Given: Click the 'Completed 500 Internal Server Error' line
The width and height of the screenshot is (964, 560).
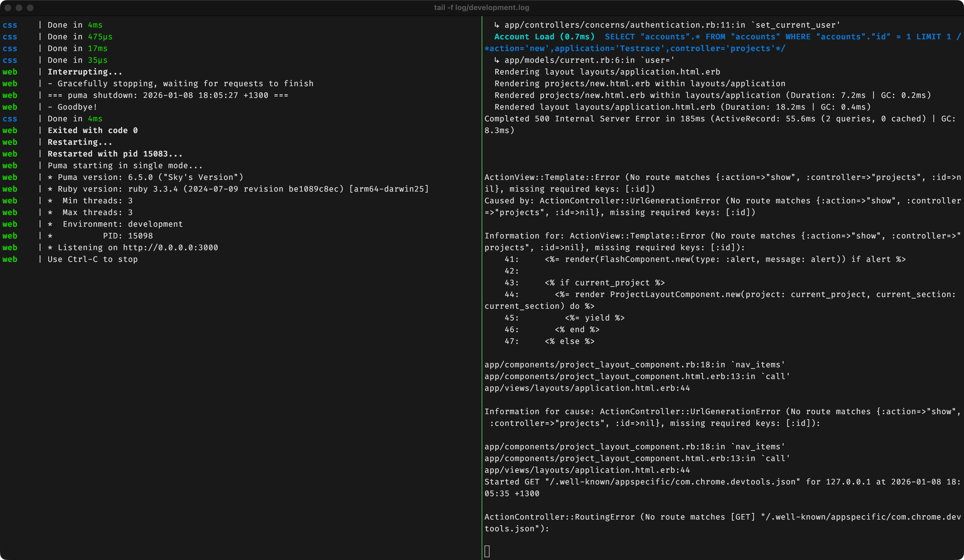Looking at the screenshot, I should (x=572, y=119).
